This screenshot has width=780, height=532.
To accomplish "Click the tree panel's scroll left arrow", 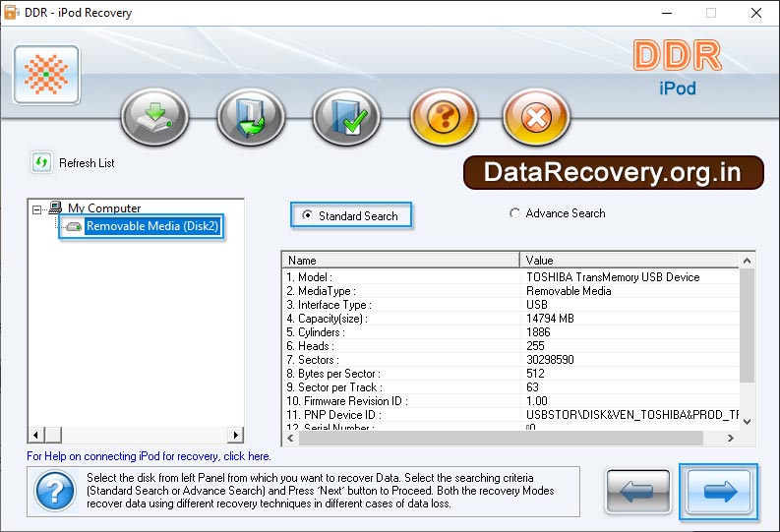I will [x=35, y=435].
